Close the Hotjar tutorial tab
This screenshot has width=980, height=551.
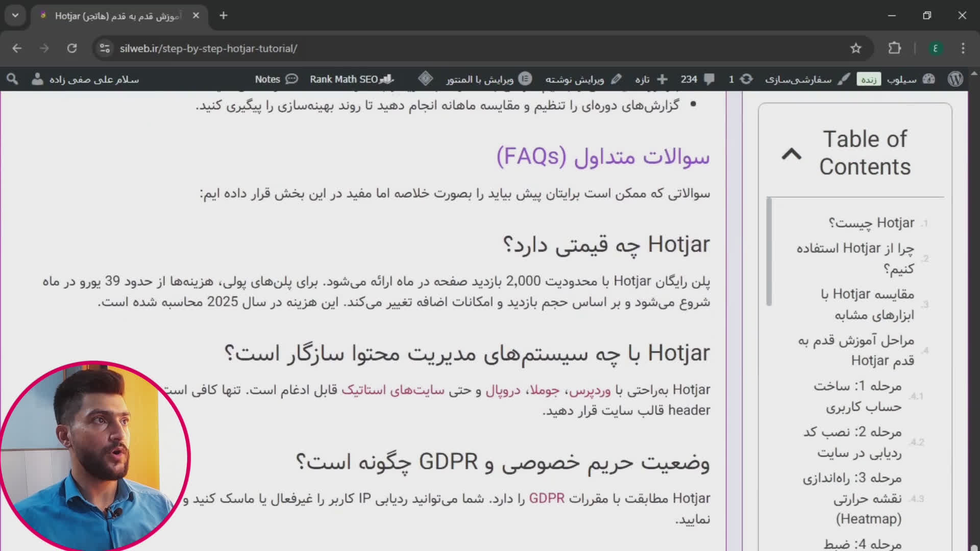196,15
